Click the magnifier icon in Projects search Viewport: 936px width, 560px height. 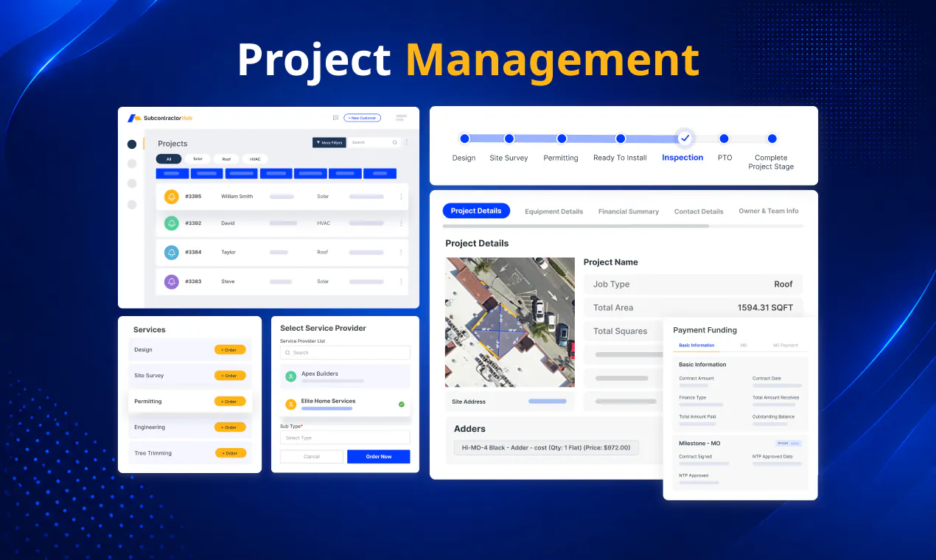pyautogui.click(x=394, y=143)
